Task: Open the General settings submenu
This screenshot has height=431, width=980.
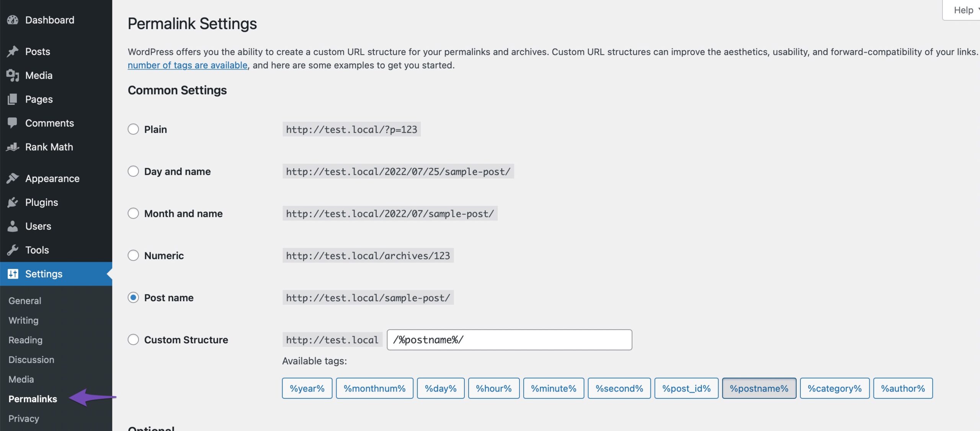Action: coord(24,300)
